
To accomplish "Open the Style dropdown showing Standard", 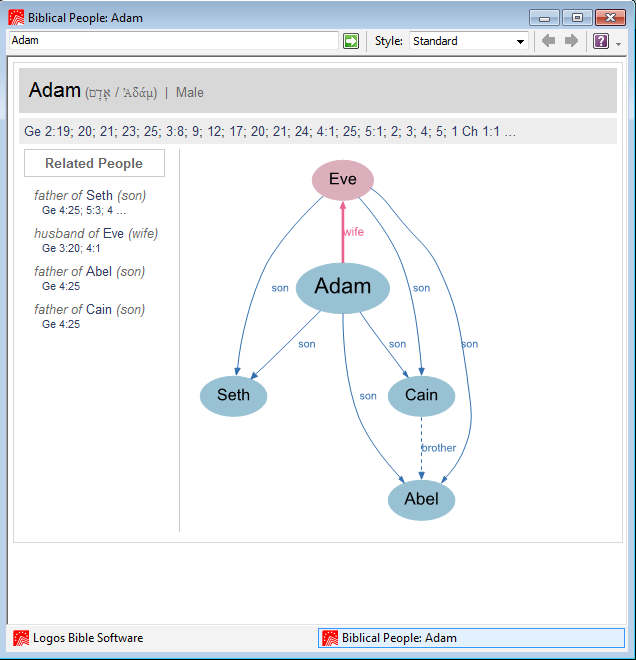I will (469, 41).
